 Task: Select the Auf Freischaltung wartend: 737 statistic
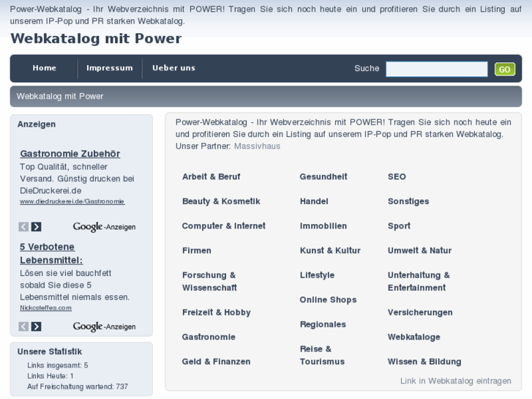click(x=78, y=387)
